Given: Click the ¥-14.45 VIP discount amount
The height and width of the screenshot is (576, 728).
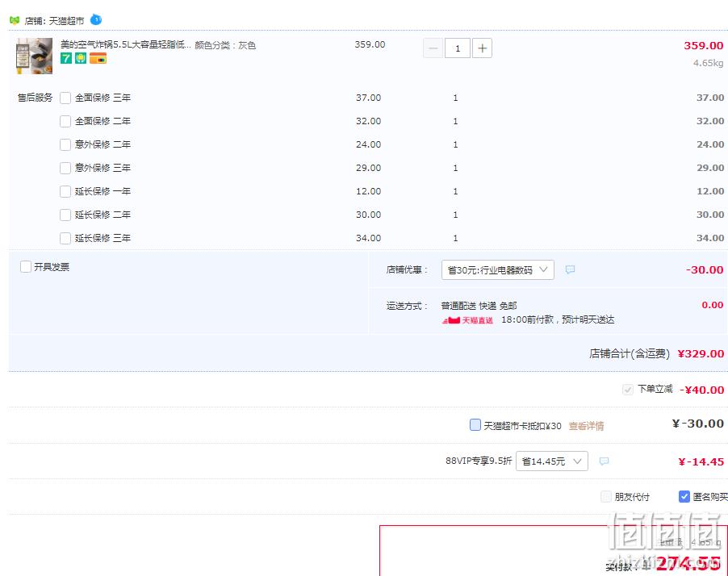Looking at the screenshot, I should tap(701, 461).
